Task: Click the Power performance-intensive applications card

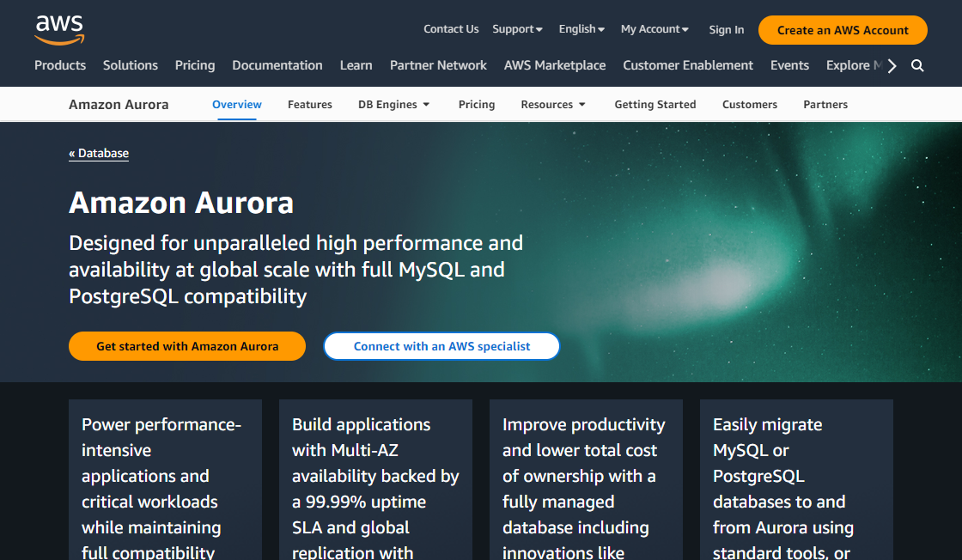Action: 165,479
